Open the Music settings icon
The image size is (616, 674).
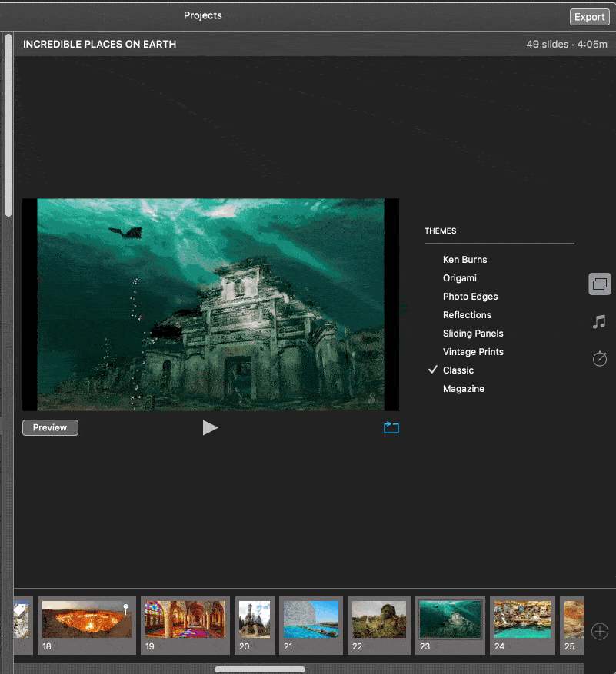click(600, 322)
